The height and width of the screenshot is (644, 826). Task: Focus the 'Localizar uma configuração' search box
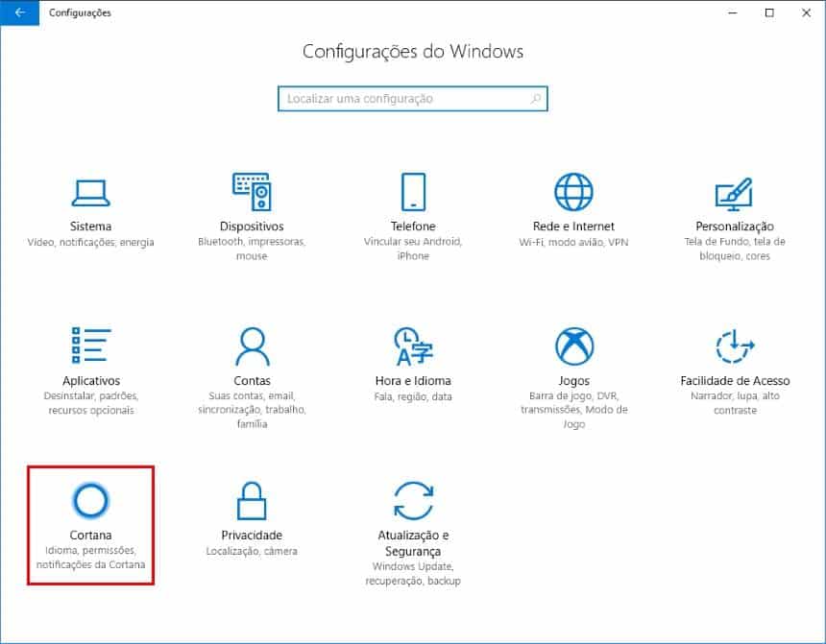click(x=413, y=99)
